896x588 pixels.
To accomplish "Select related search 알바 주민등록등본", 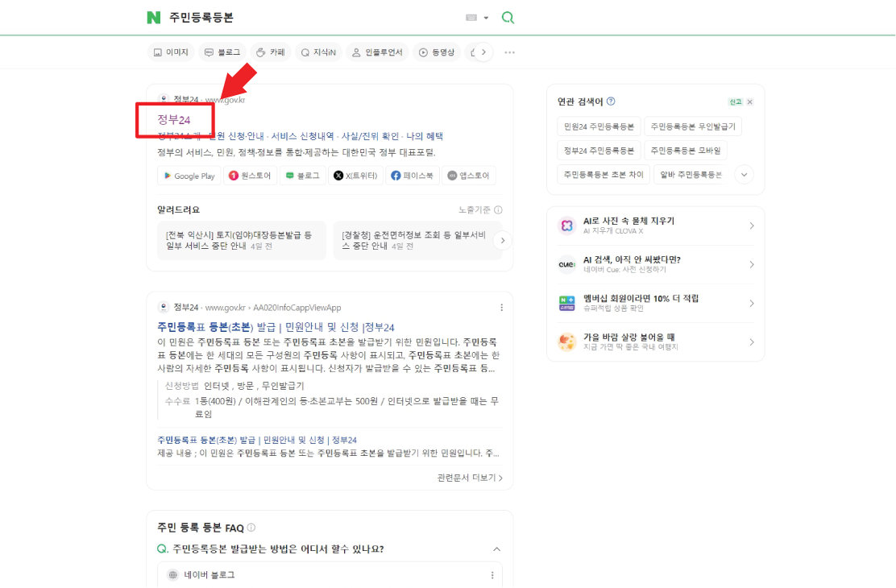I will (x=691, y=174).
